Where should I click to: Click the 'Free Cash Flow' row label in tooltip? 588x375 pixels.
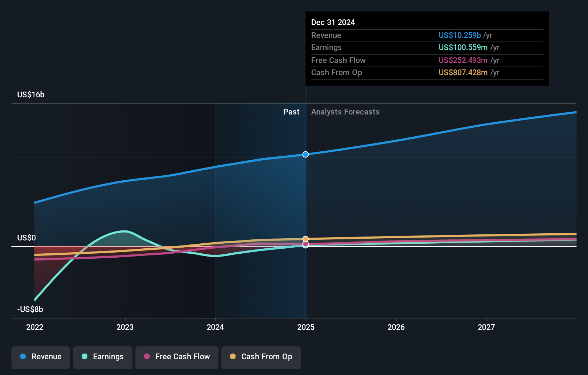pos(338,60)
